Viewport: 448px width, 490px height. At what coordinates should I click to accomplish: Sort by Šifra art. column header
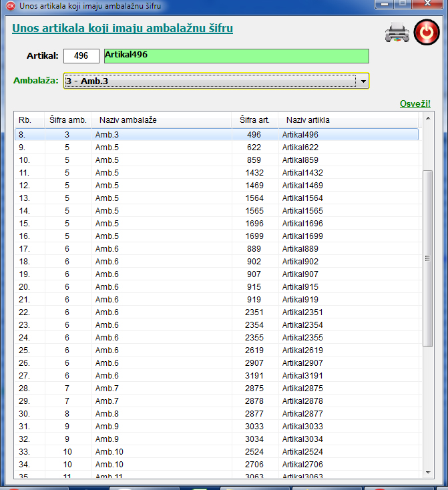coord(255,120)
